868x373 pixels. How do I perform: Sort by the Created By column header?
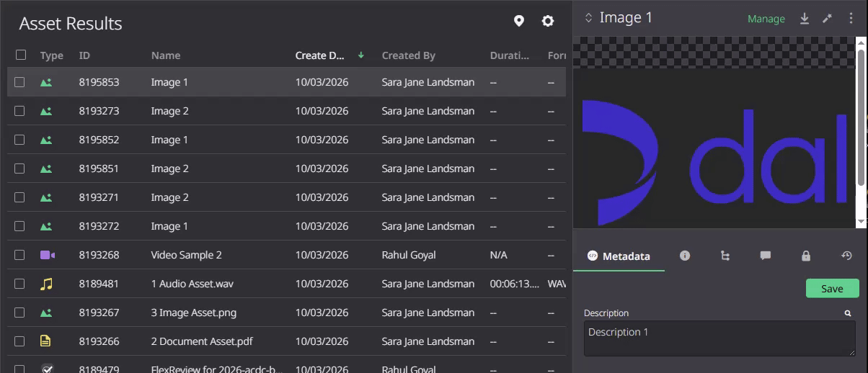point(409,55)
